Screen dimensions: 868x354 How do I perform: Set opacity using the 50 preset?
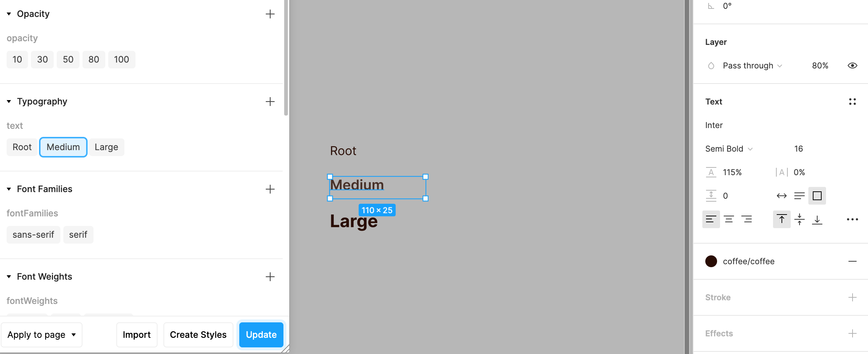tap(68, 59)
